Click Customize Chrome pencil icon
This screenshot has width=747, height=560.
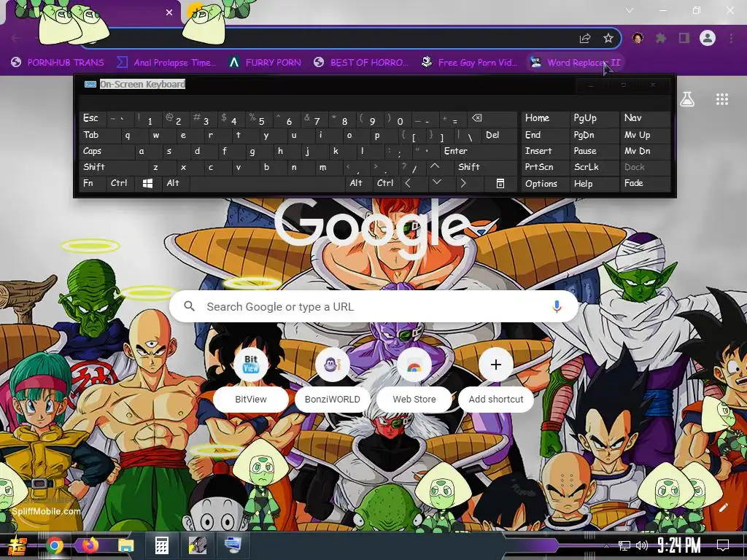pos(723,507)
